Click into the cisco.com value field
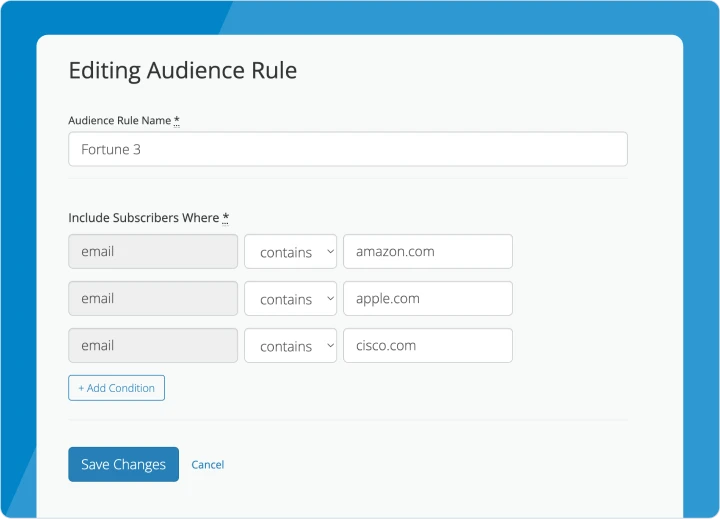The image size is (720, 519). click(x=427, y=346)
